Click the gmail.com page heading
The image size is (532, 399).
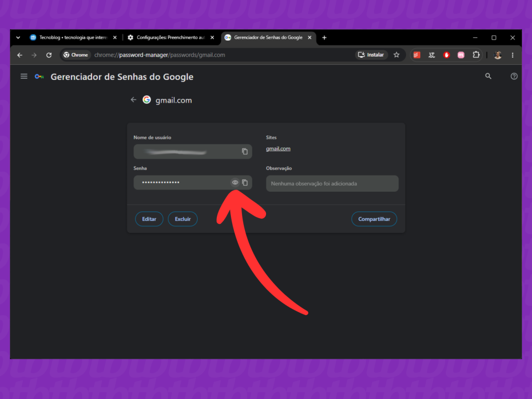pos(174,100)
